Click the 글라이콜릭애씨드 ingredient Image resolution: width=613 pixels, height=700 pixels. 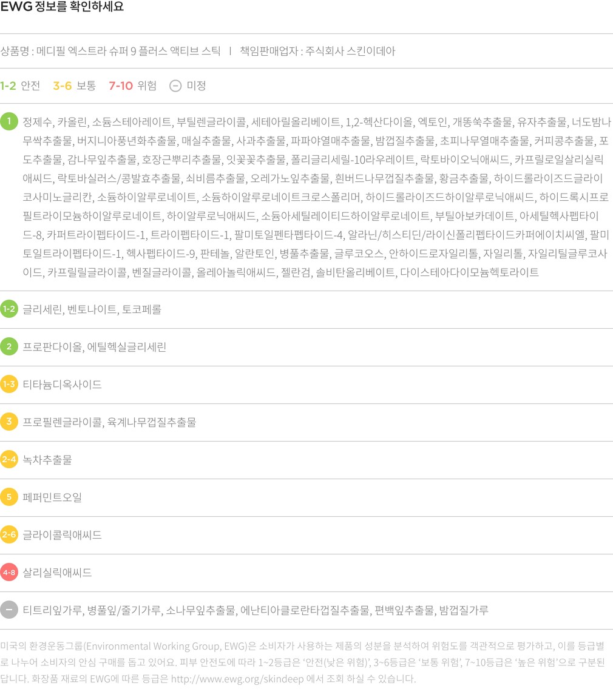coord(62,535)
